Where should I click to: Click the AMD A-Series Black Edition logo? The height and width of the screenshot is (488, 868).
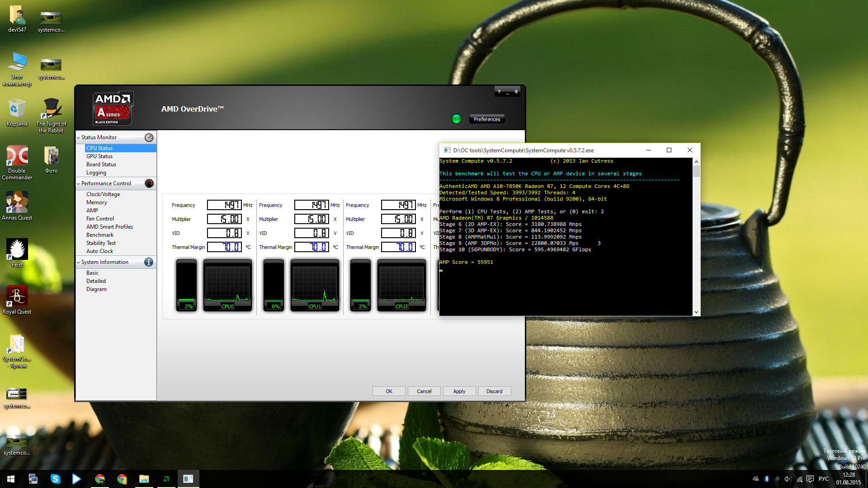(113, 108)
